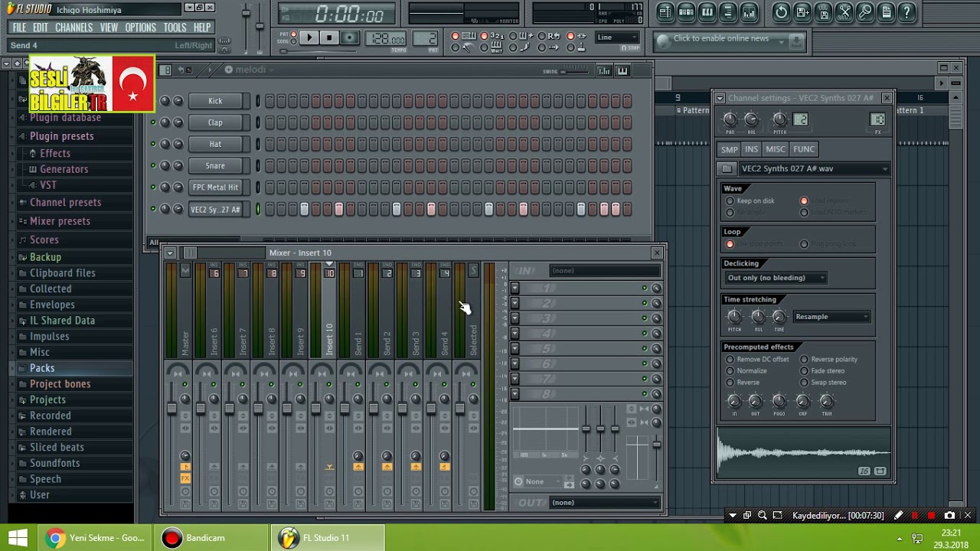980x551 pixels.
Task: Open the OPTIONS menu
Action: point(140,28)
